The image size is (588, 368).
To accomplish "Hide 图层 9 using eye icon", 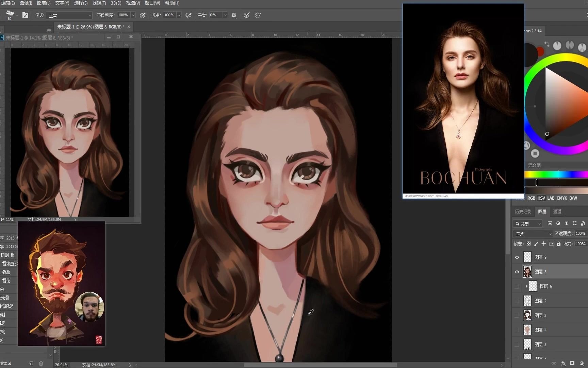I will (517, 257).
